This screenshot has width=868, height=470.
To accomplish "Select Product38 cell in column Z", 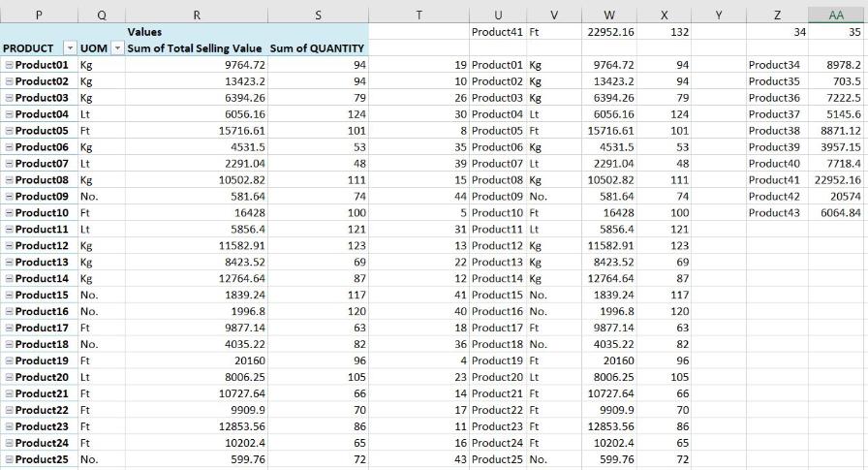I will click(x=777, y=131).
